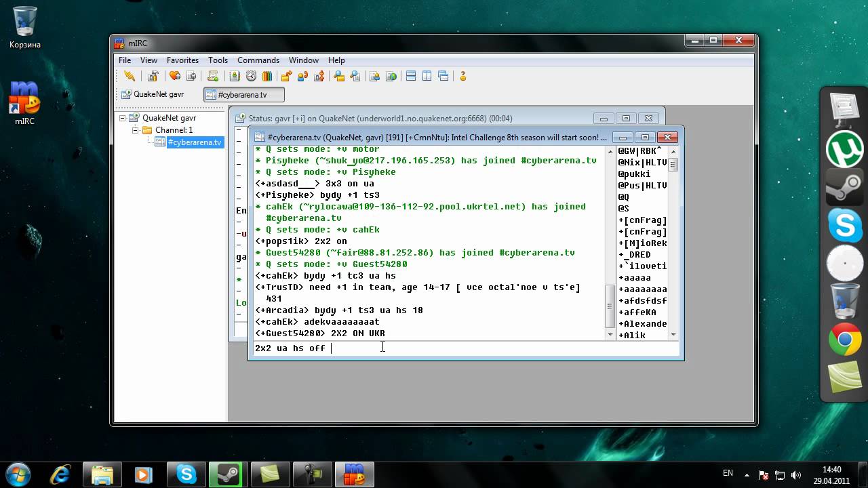The image size is (868, 488).
Task: Open the Window menu
Action: point(304,60)
